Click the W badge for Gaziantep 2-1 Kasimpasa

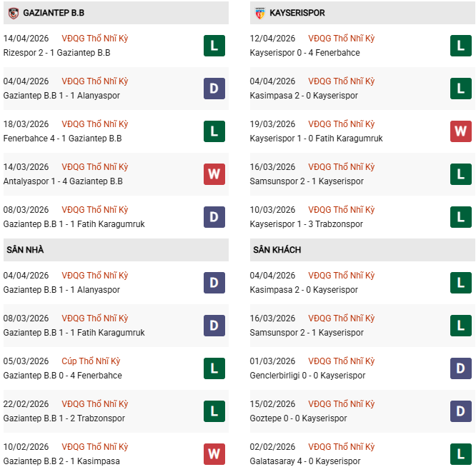click(x=214, y=454)
